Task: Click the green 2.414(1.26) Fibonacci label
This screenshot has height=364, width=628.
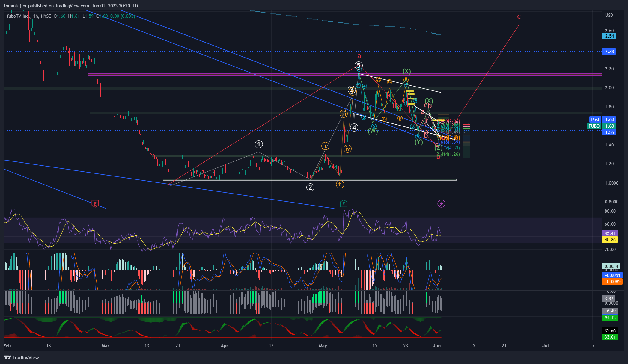Action: coord(448,155)
